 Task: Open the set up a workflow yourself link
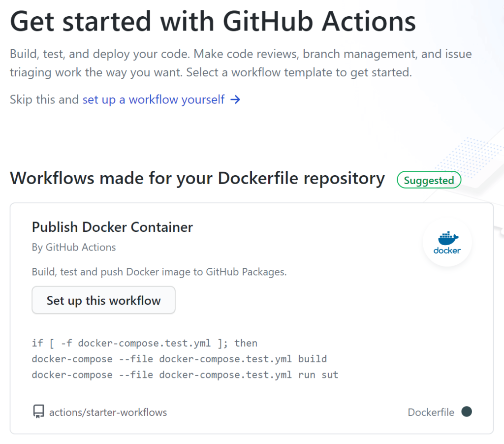coord(153,99)
